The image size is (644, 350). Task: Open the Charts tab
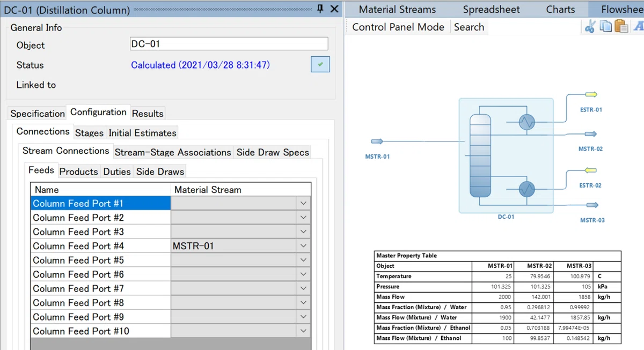tap(560, 9)
